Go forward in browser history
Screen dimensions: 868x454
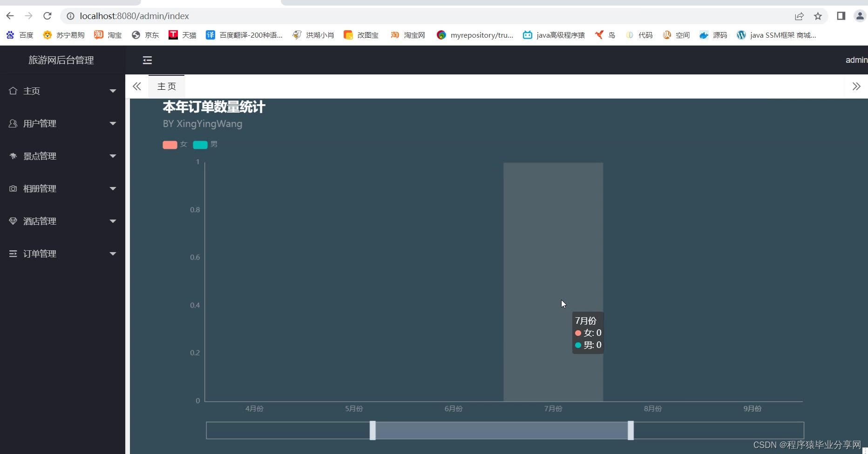click(x=28, y=16)
